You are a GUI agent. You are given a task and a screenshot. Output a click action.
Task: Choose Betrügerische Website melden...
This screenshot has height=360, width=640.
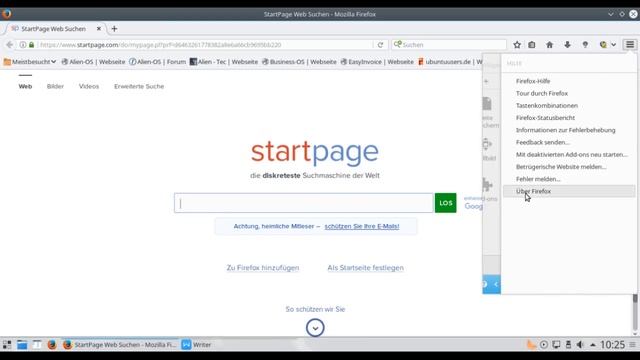click(x=569, y=167)
